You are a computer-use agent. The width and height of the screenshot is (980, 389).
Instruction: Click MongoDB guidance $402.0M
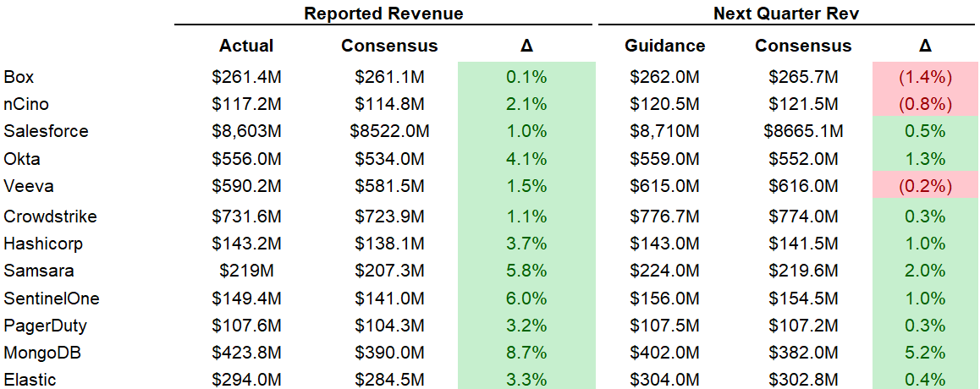[x=664, y=353]
